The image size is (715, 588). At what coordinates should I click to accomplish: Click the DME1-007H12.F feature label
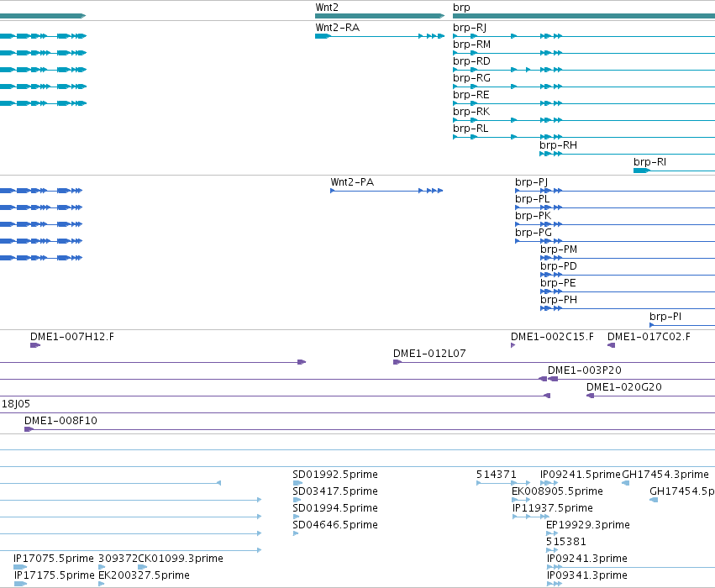[x=72, y=336]
